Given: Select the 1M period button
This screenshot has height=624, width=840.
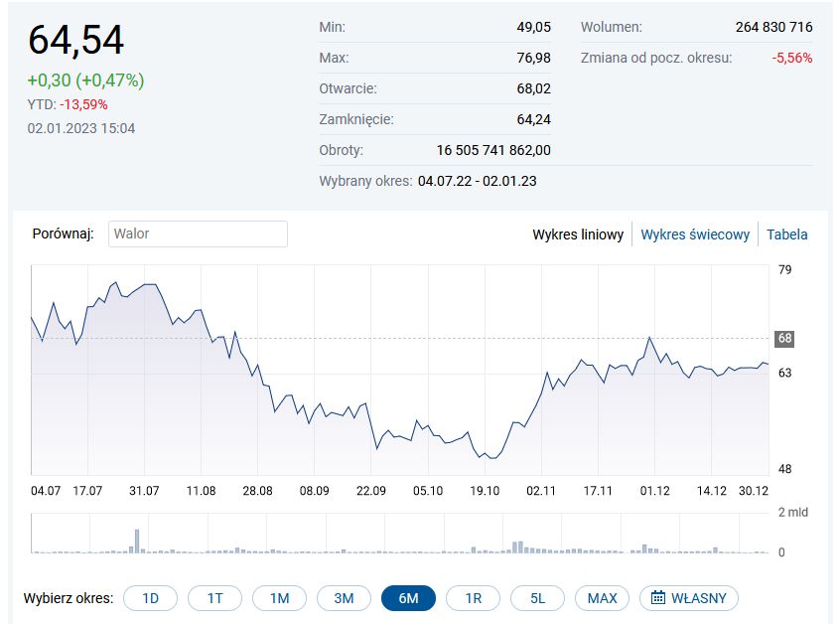Looking at the screenshot, I should 279,598.
